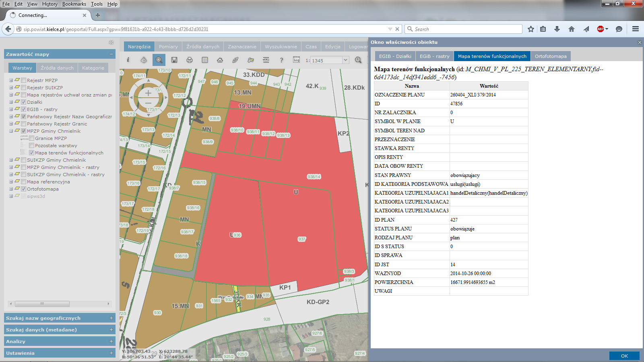Open EGiB - rastry properties tab
The image size is (644, 362).
pyautogui.click(x=434, y=56)
